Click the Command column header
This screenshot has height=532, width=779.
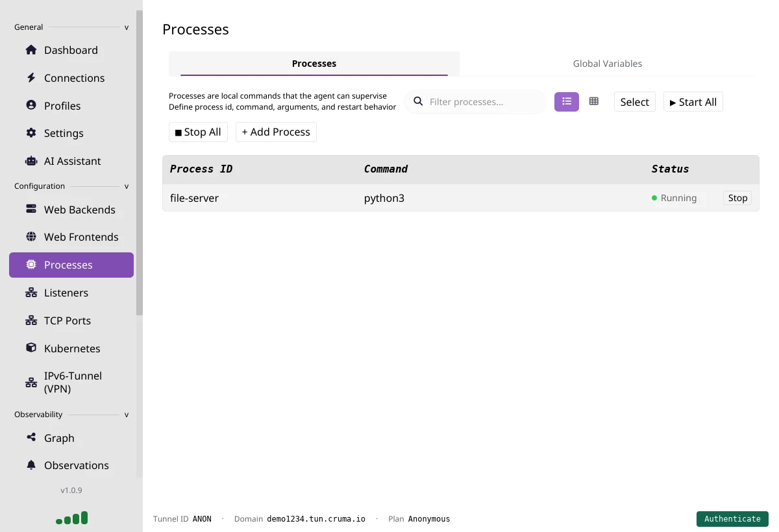click(386, 169)
